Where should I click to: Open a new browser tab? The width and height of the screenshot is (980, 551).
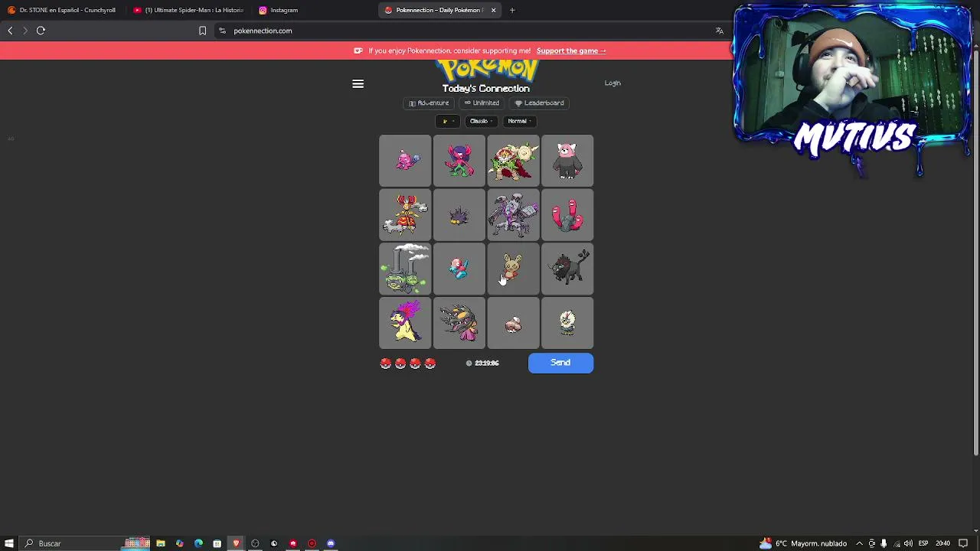pyautogui.click(x=512, y=10)
